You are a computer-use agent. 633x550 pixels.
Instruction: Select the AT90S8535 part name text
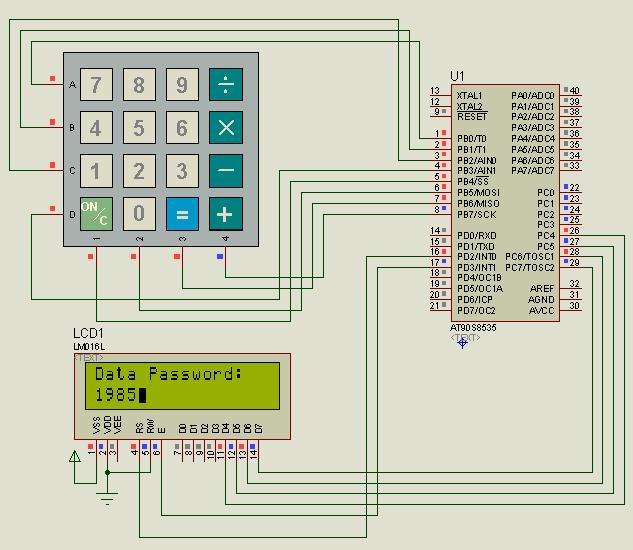(473, 327)
